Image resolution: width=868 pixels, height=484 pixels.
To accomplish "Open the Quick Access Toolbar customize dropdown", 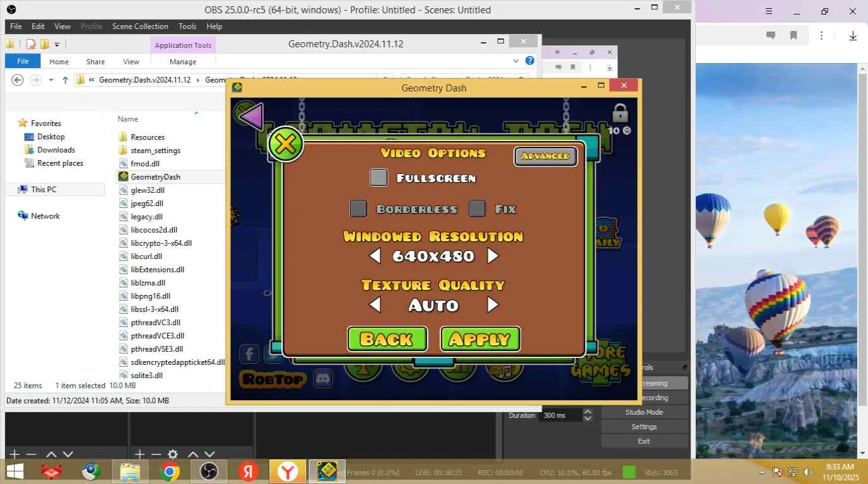I will click(57, 44).
